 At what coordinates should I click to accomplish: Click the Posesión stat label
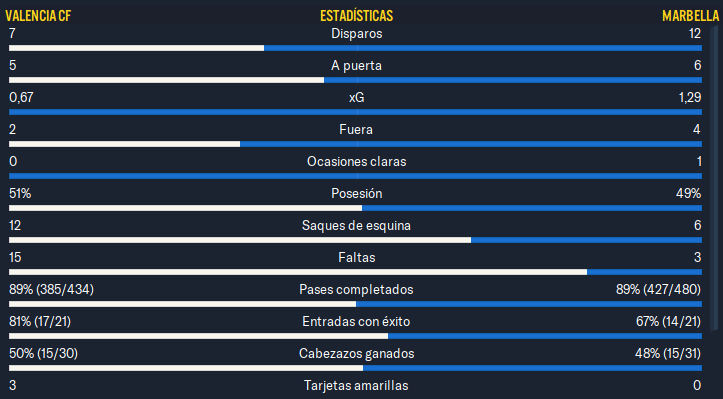click(x=356, y=193)
